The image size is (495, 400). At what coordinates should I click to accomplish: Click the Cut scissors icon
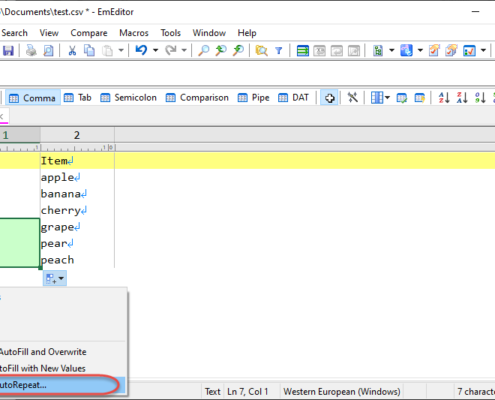[72, 51]
